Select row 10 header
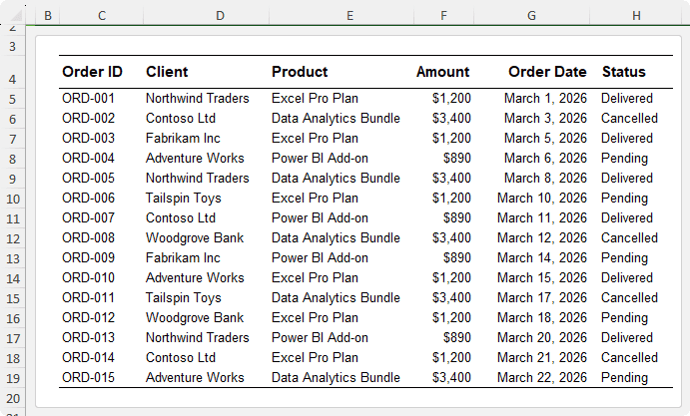This screenshot has height=416, width=690. tap(13, 199)
